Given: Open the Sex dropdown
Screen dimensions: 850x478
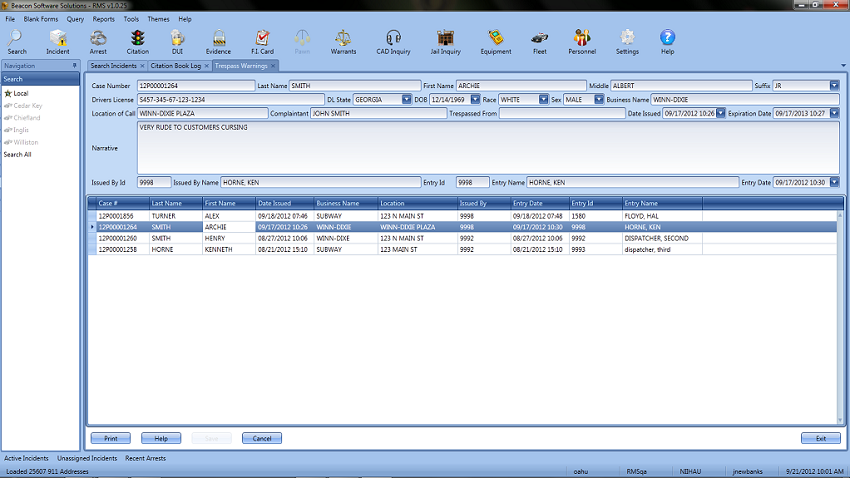Looking at the screenshot, I should [x=599, y=99].
